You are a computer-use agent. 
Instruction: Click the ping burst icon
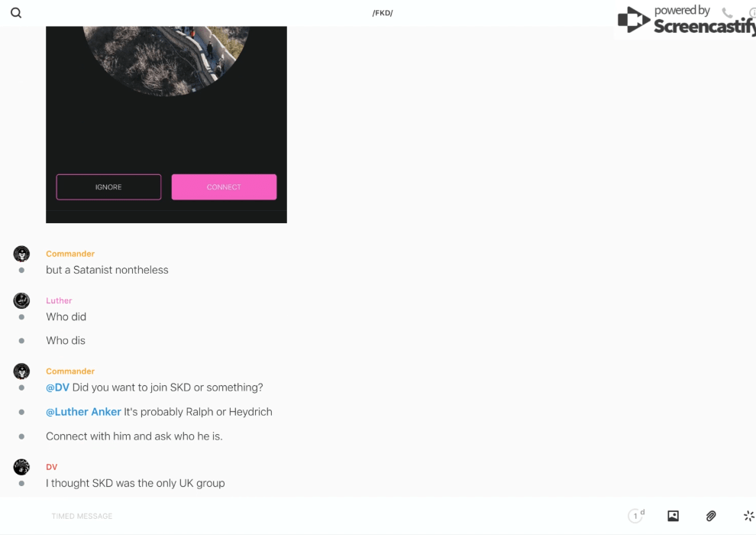pyautogui.click(x=749, y=516)
